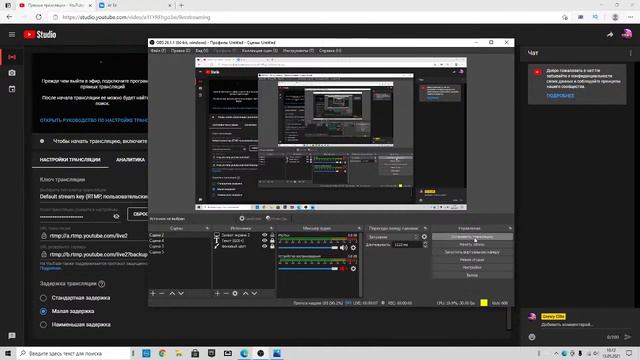640x360 pixels.
Task: Show hidden system tray icons chevron
Action: [556, 353]
